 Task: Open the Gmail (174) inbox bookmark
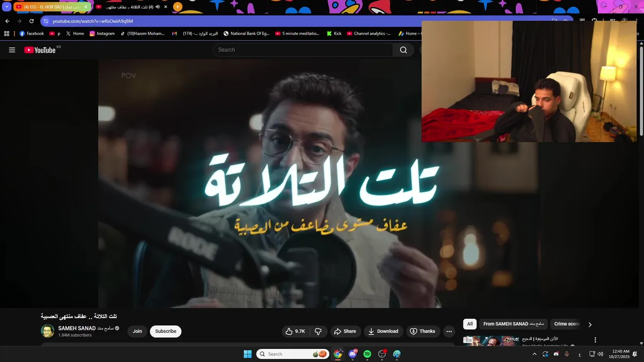point(195,34)
